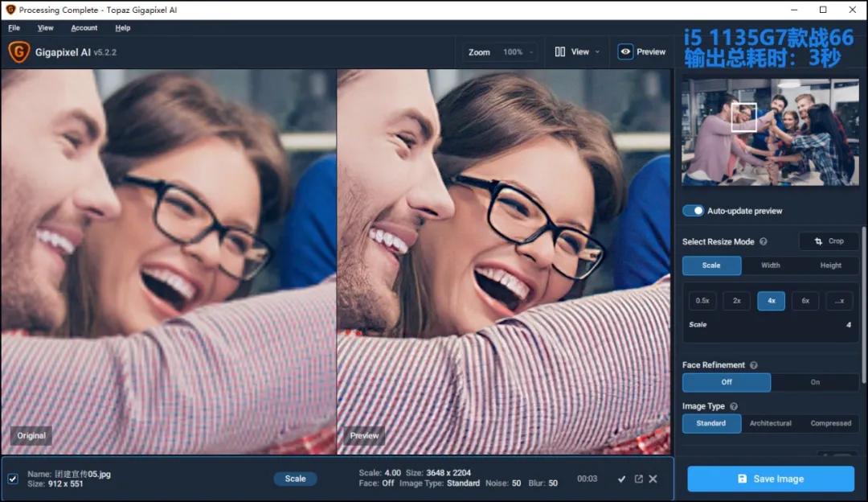
Task: Open the Account menu
Action: click(84, 27)
